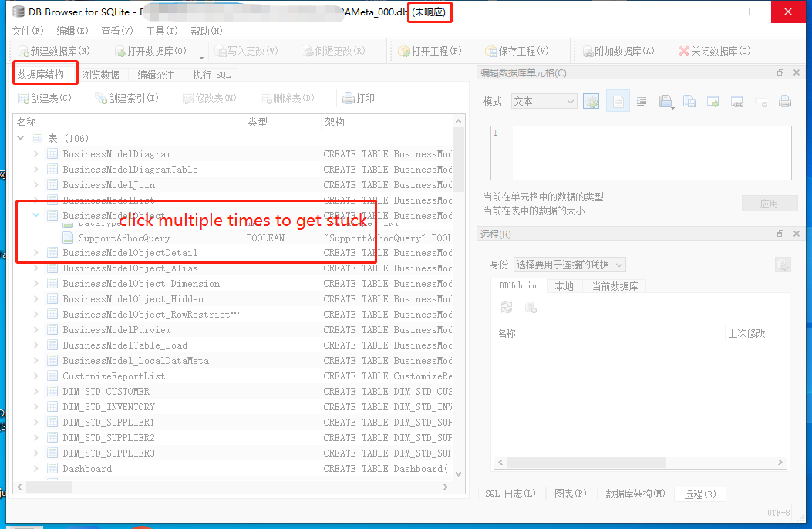Select the DIM_STD_CUSTOMER table row
This screenshot has width=812, height=529.
click(234, 391)
